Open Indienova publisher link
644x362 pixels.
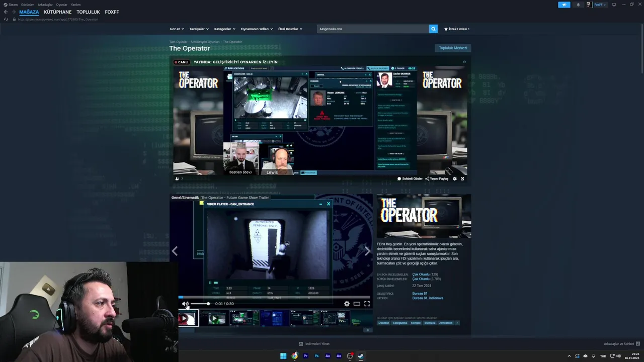[436, 298]
